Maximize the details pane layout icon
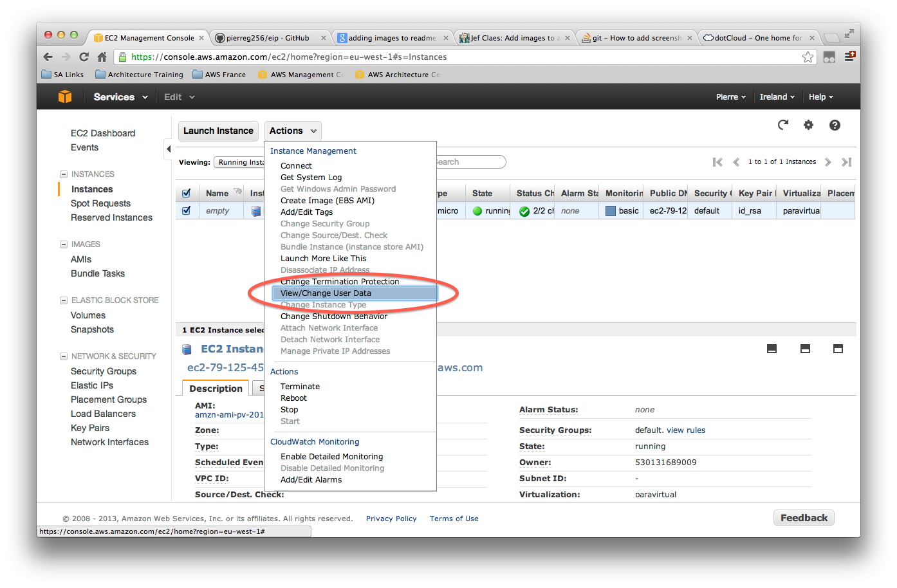 tap(838, 349)
